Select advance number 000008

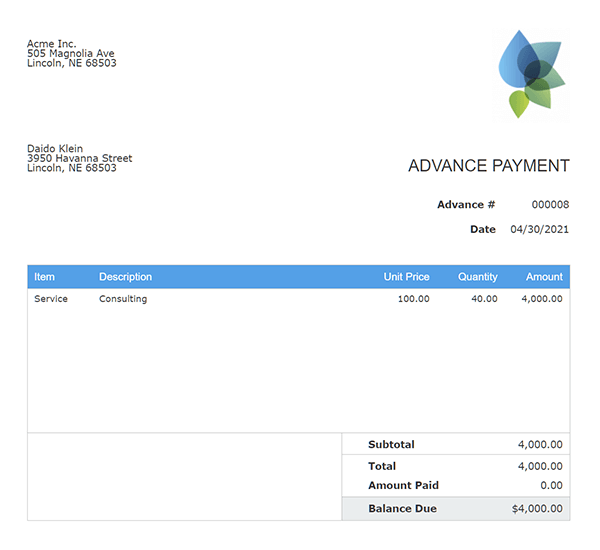[550, 205]
